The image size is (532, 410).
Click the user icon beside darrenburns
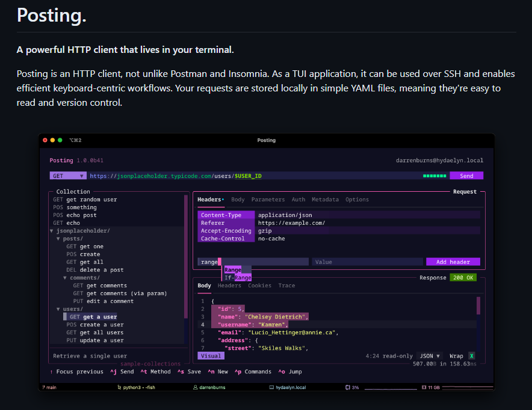click(x=196, y=387)
